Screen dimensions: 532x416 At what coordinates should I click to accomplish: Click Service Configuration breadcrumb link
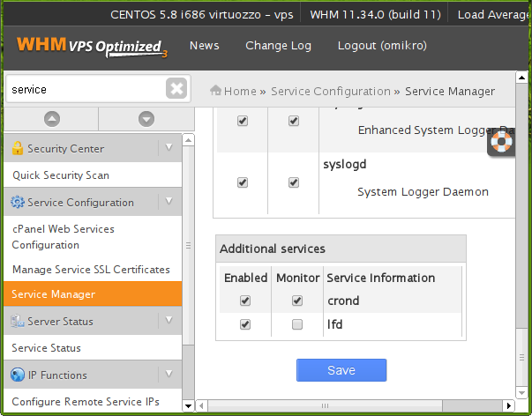point(331,91)
